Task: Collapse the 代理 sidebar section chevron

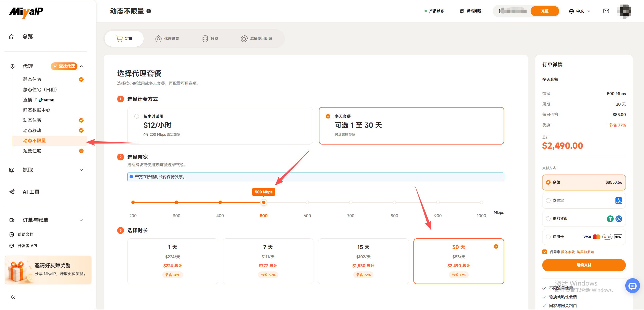Action: point(81,66)
